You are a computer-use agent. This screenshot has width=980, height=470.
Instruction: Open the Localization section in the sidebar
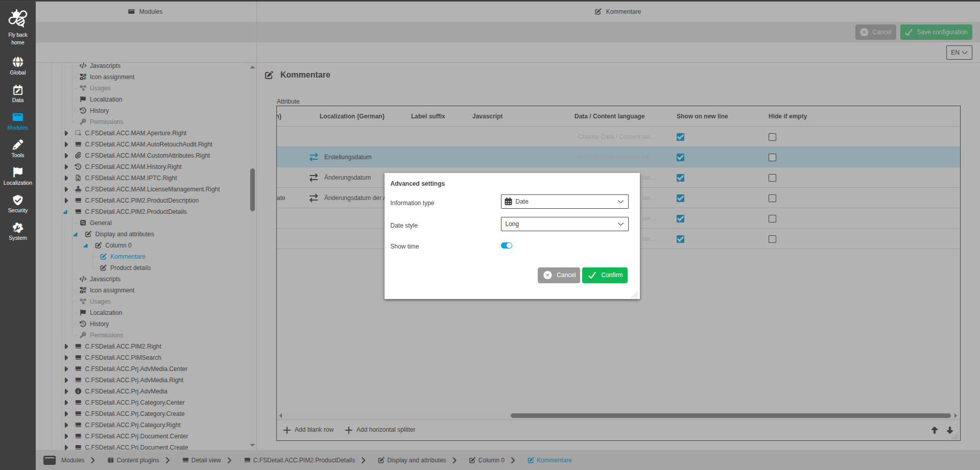(x=17, y=176)
